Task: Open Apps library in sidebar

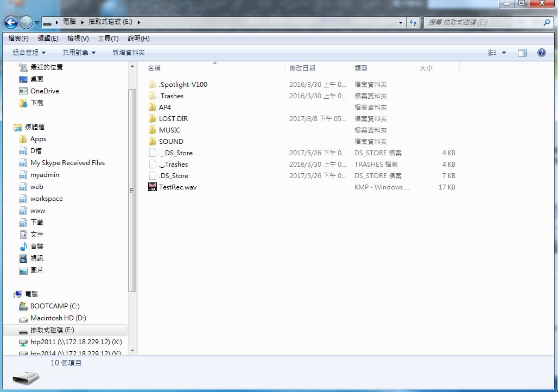Action: tap(38, 139)
